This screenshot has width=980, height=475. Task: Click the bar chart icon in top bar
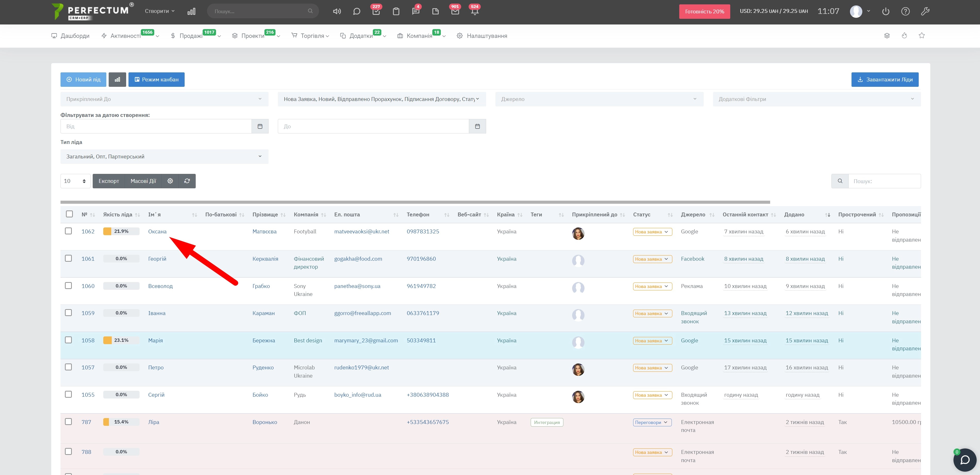pyautogui.click(x=191, y=11)
